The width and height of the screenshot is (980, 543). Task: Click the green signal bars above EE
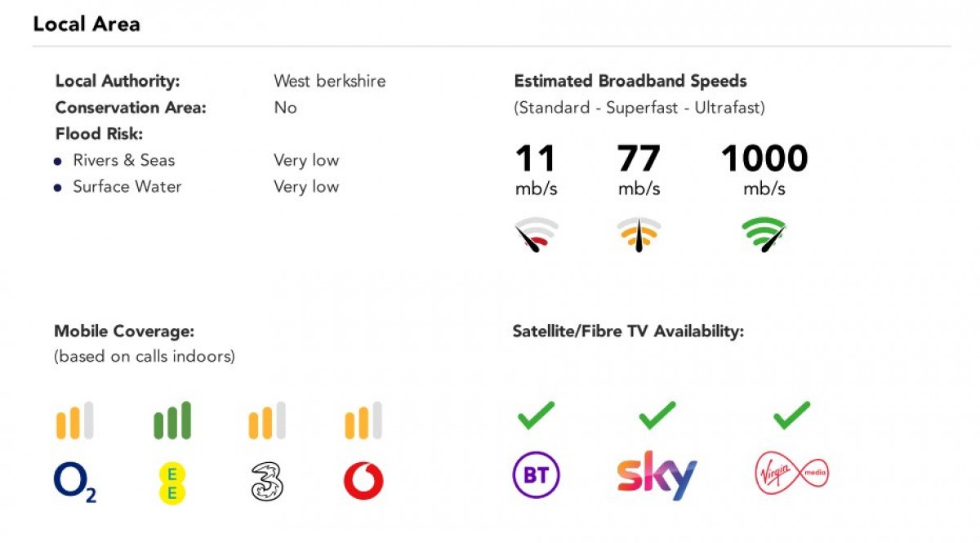[x=171, y=421]
